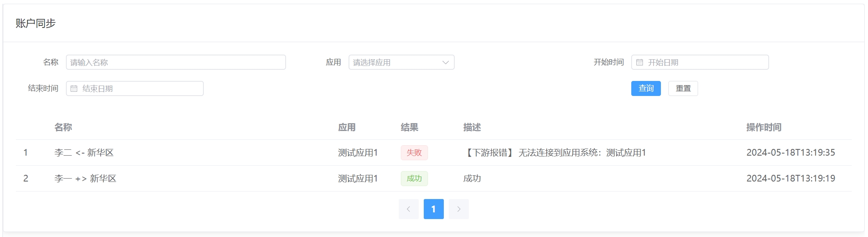Open the 开始日期 date picker field
This screenshot has height=237, width=868.
(x=700, y=62)
